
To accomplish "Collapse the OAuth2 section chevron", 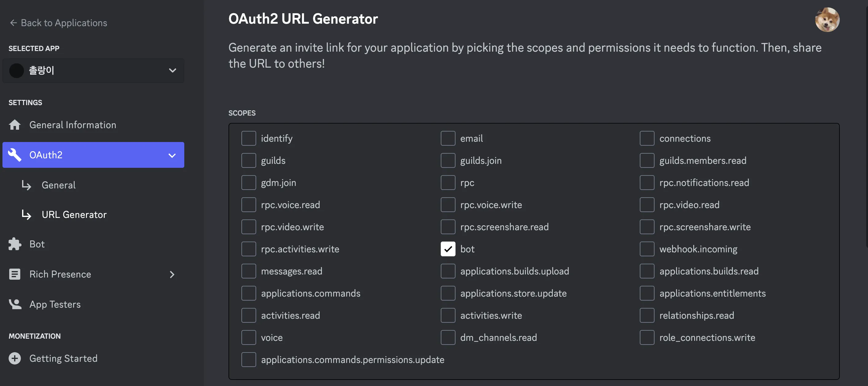I will click(172, 155).
